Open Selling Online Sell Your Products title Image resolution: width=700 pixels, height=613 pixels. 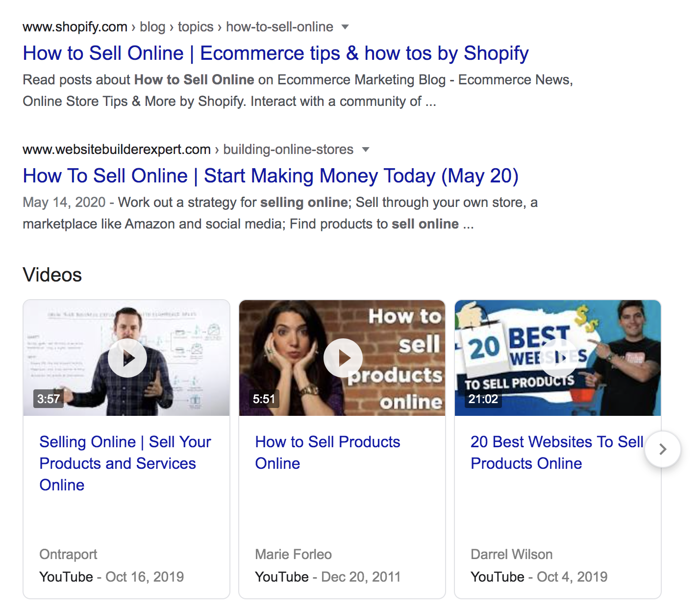click(x=125, y=463)
